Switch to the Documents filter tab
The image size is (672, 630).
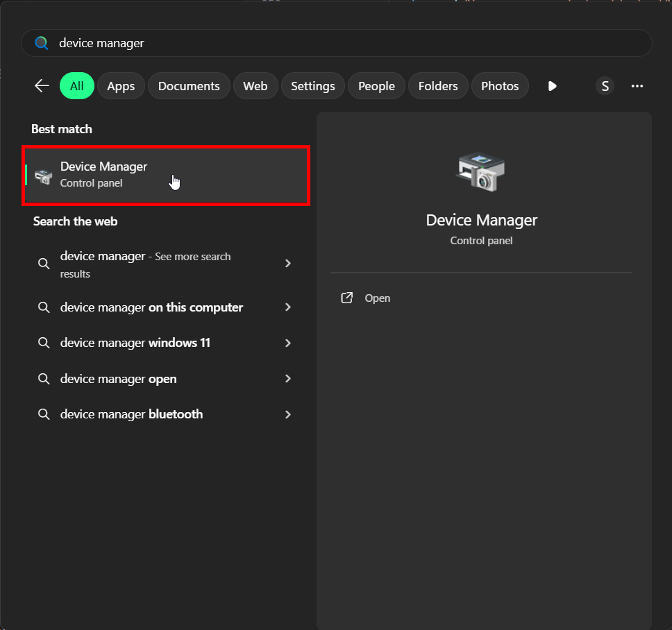[x=189, y=85]
